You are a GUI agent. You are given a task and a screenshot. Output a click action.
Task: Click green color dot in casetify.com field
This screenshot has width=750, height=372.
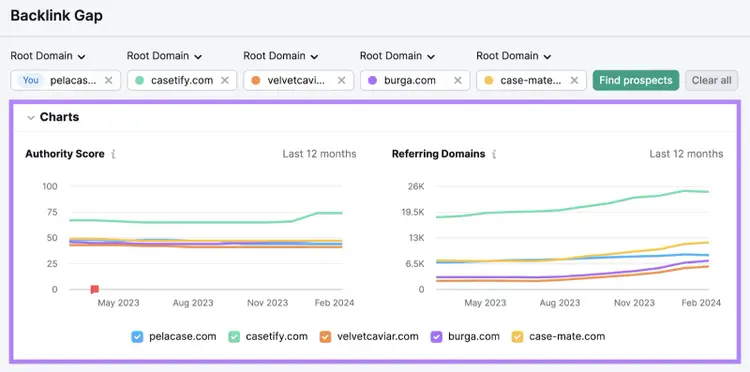tap(139, 80)
